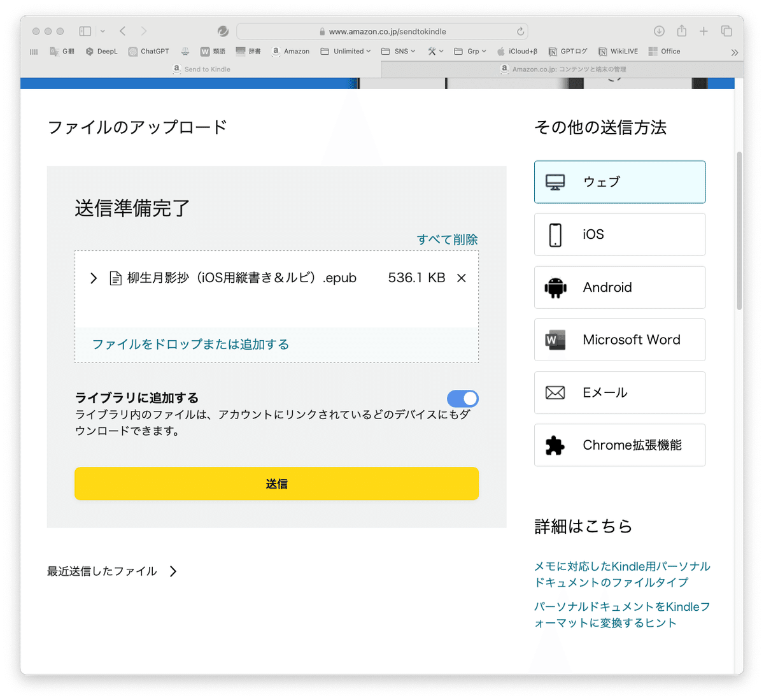Show hidden bookmarks with double chevron
The image size is (764, 700).
(x=734, y=52)
